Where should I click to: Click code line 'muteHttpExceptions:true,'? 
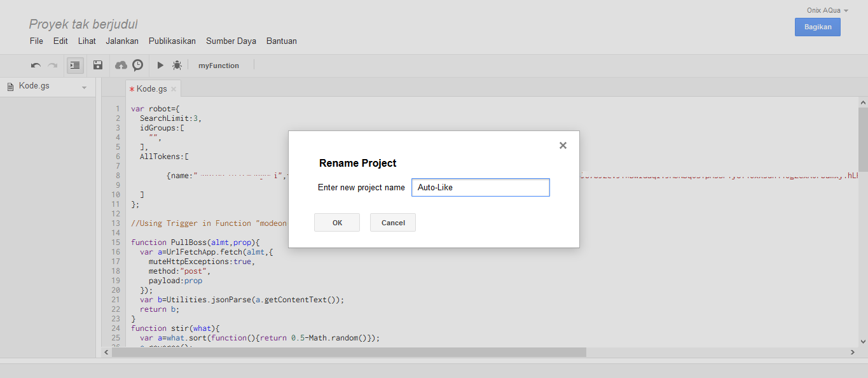click(x=202, y=262)
